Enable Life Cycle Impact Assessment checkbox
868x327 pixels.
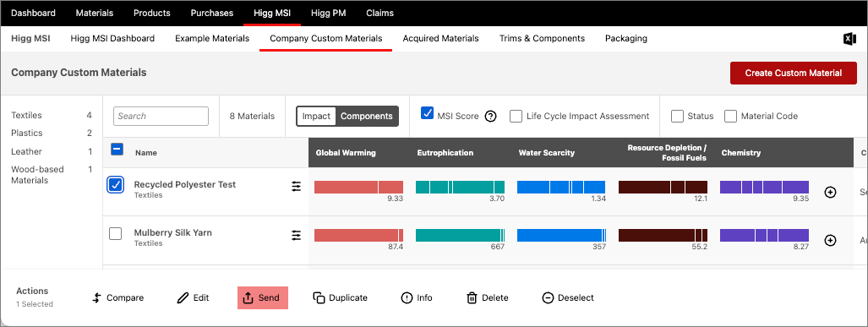coord(516,117)
